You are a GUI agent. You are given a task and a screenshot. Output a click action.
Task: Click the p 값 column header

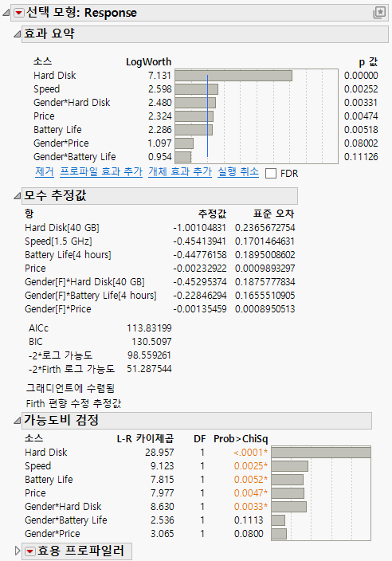coord(368,62)
